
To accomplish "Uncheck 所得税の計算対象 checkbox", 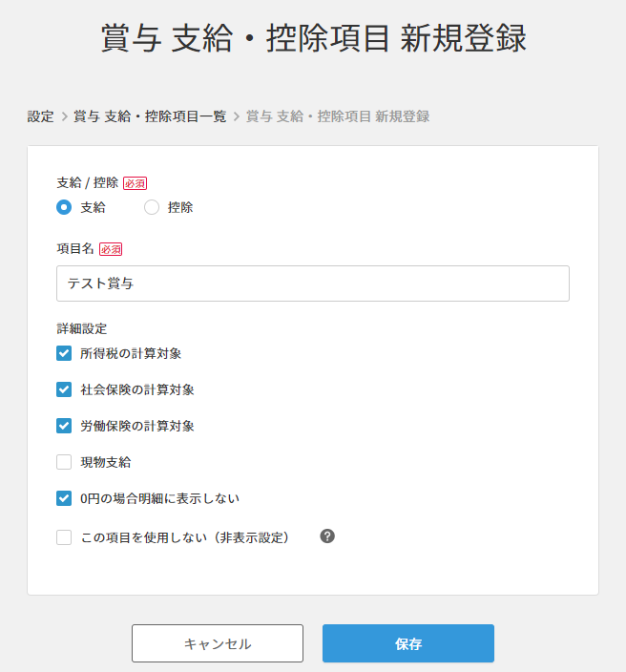I will [64, 353].
